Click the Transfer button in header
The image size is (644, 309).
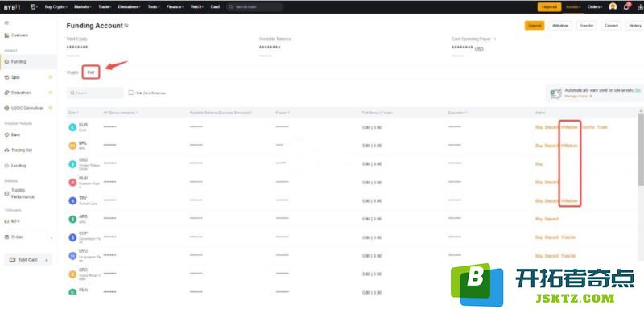tap(587, 26)
